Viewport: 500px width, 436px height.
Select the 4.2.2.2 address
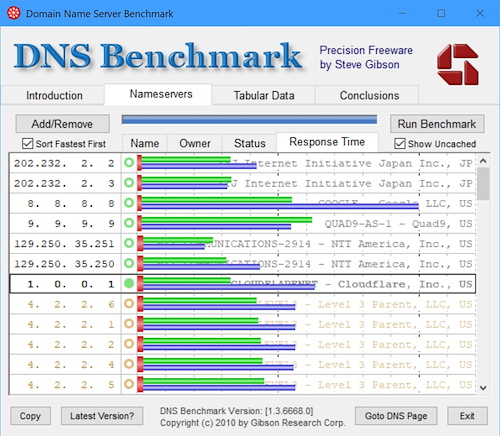pos(71,345)
